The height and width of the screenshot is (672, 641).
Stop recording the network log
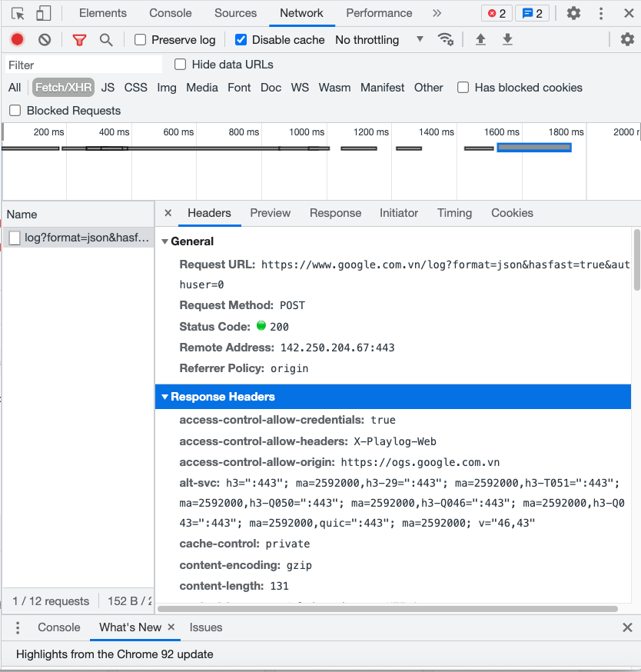click(x=17, y=39)
